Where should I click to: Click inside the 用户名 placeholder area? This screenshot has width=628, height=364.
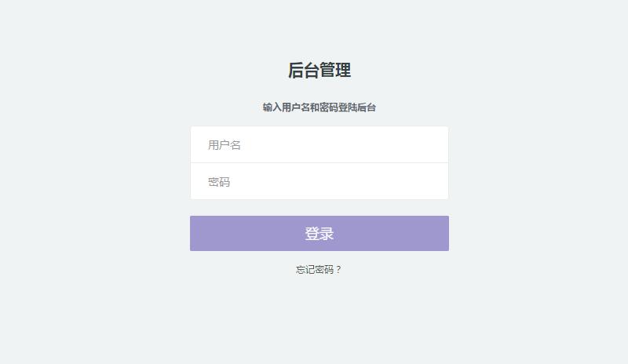pyautogui.click(x=225, y=145)
